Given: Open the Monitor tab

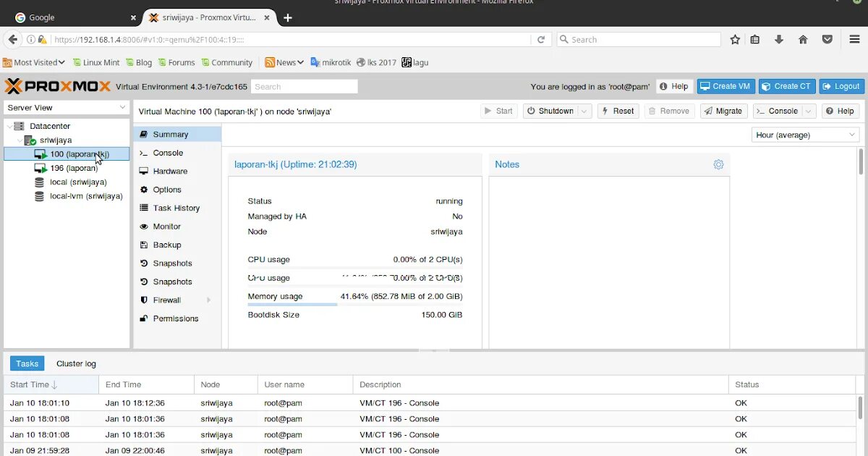Looking at the screenshot, I should (177, 227).
